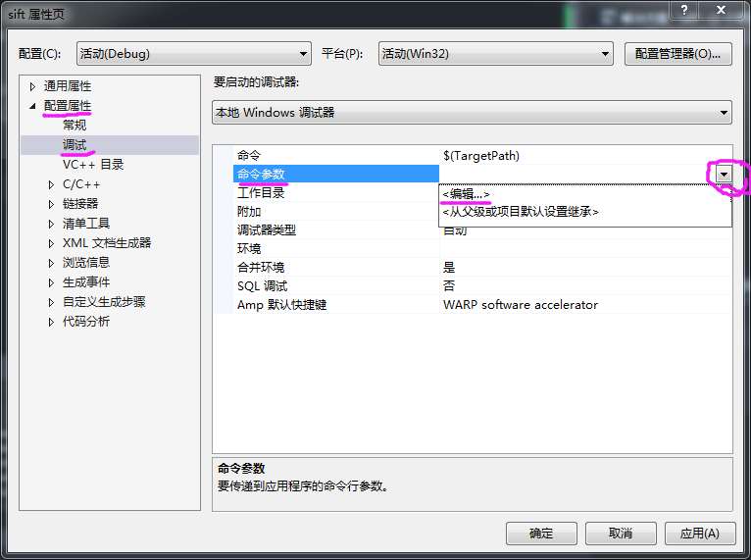751x560 pixels.
Task: Click the 合并环境 property row
Action: tap(473, 268)
